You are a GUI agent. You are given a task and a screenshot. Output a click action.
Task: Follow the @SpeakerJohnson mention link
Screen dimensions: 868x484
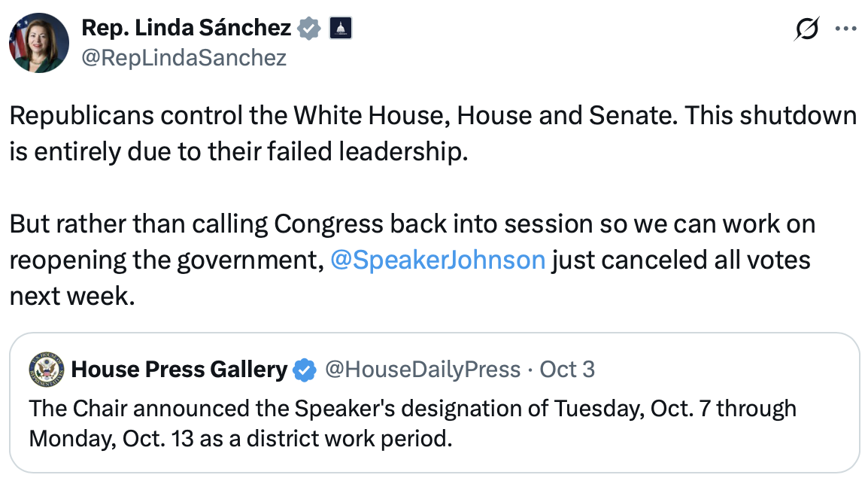[x=438, y=260]
